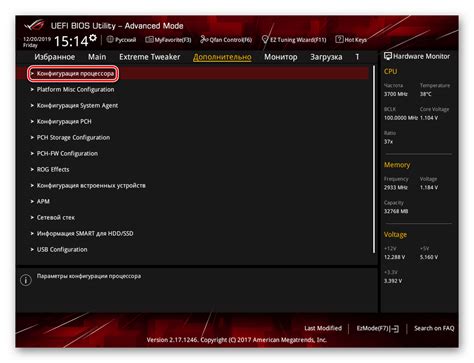Open ROG Effects submenu
The width and height of the screenshot is (474, 363).
[x=53, y=169]
